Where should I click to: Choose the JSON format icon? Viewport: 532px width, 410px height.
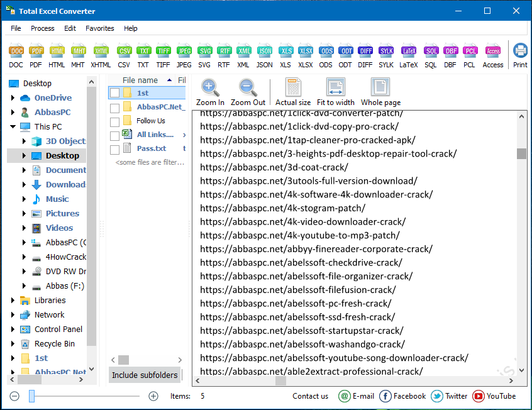264,56
